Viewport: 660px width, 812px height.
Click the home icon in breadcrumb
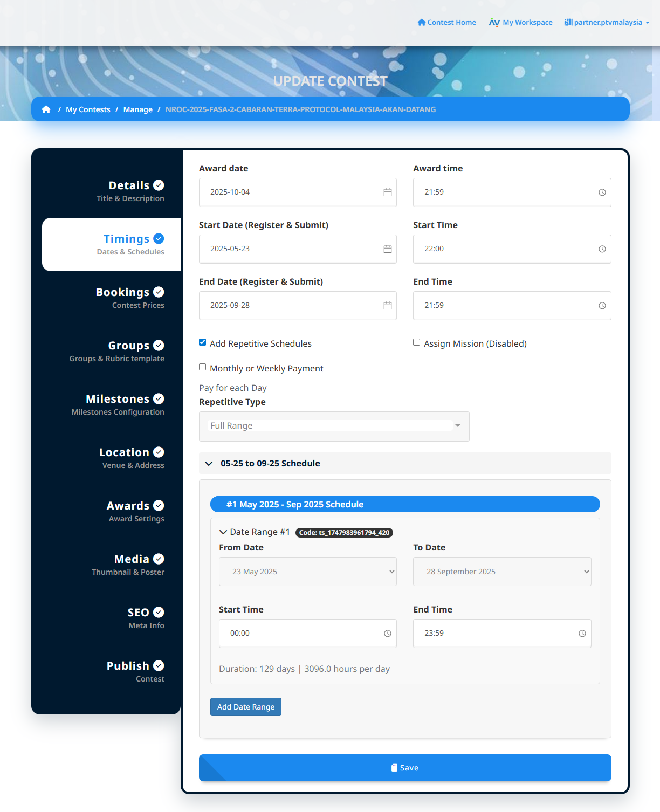pos(46,109)
